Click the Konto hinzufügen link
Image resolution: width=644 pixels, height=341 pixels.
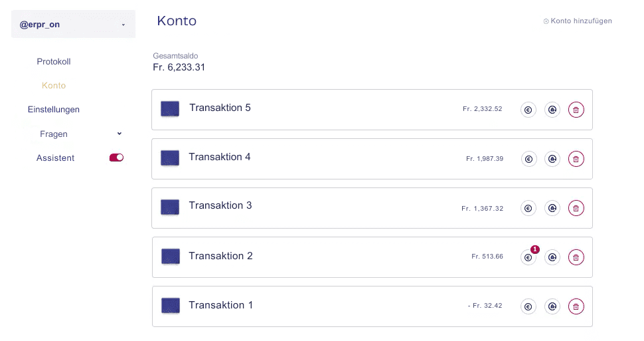coord(578,21)
